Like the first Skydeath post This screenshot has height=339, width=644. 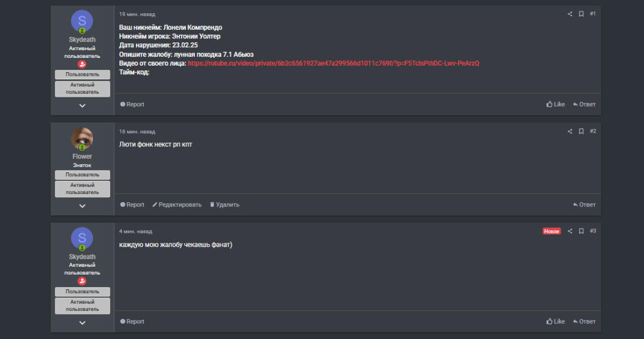pos(555,104)
